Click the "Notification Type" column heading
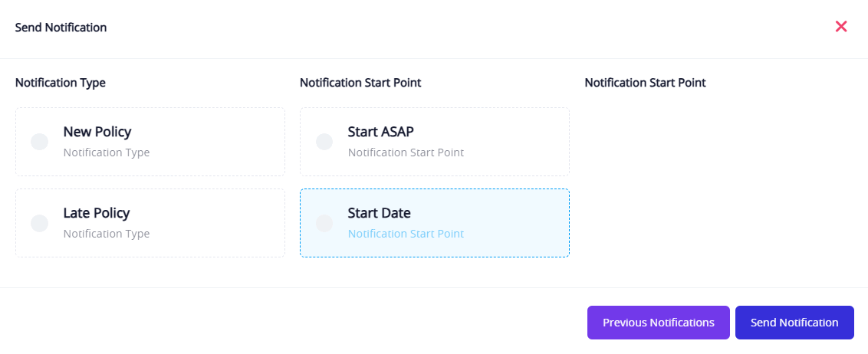Image resolution: width=868 pixels, height=354 pixels. 61,83
